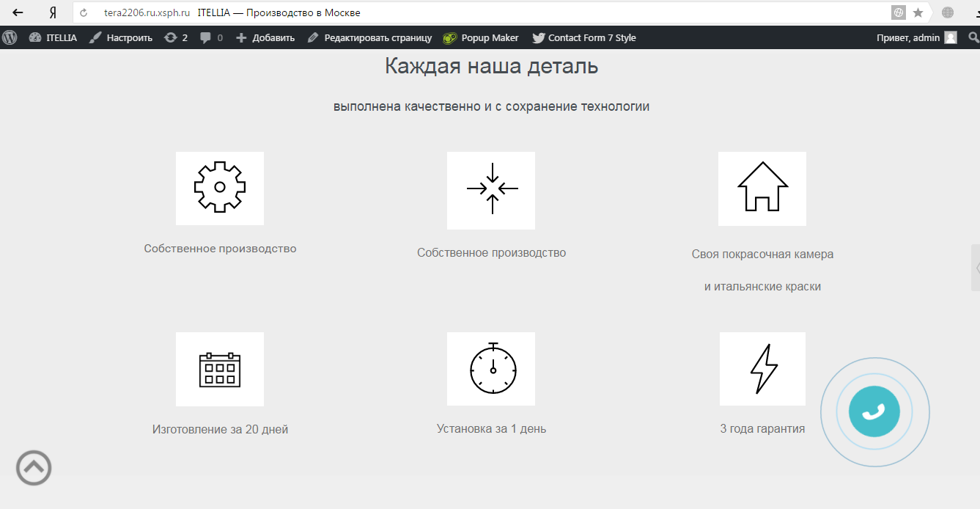Click the browser back arrow

tap(18, 12)
